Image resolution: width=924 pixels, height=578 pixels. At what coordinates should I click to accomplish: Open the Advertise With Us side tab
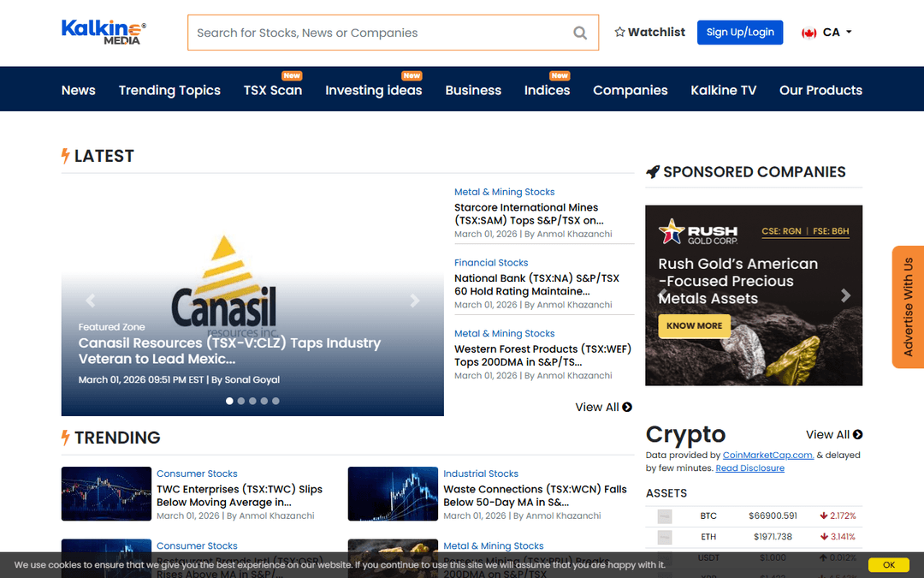[908, 307]
